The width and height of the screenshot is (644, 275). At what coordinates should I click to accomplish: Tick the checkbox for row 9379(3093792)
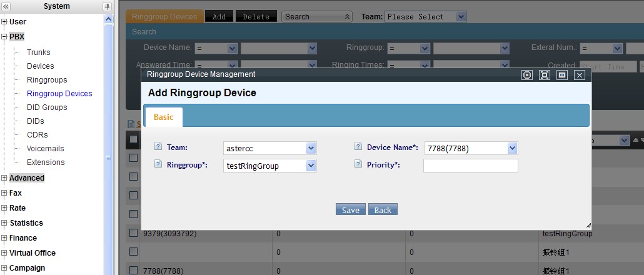(x=133, y=233)
